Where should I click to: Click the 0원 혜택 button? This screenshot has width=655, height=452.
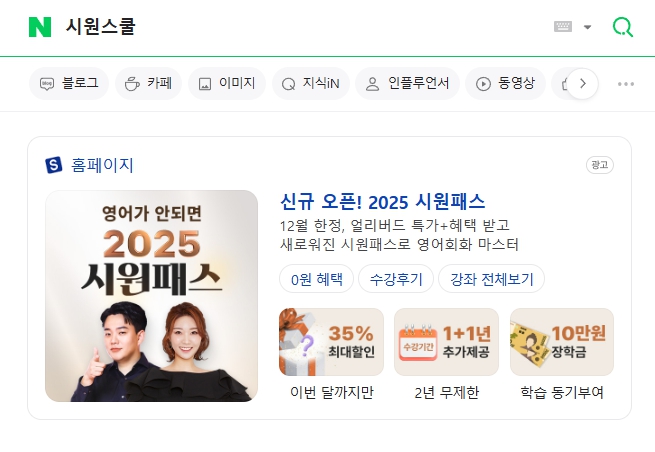point(317,279)
